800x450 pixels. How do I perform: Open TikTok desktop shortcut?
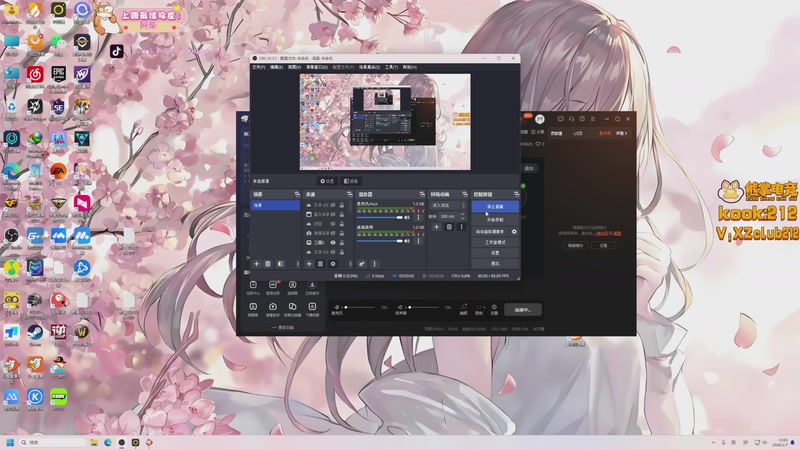(x=116, y=51)
